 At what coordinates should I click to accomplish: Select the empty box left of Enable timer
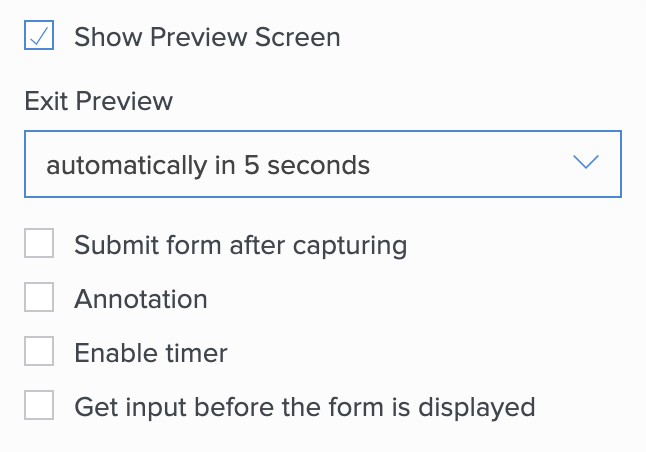(x=39, y=352)
